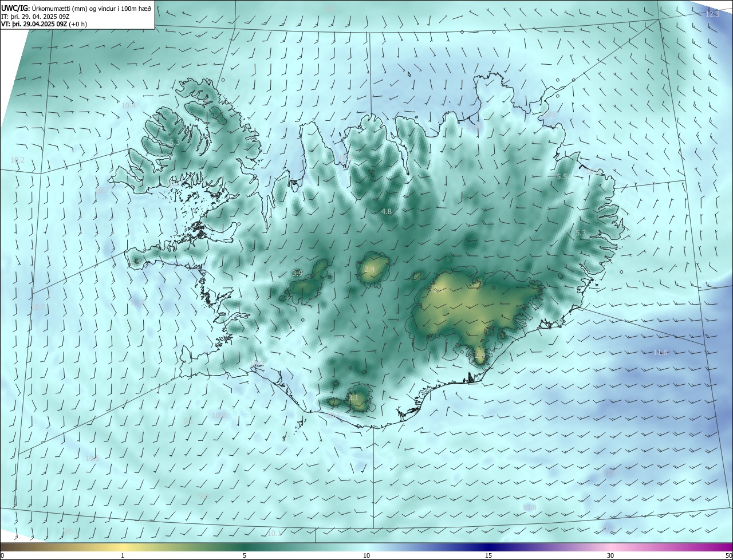The image size is (733, 560).
Task: Click the "11.8" value over the ocean
Action: pyautogui.click(x=661, y=352)
